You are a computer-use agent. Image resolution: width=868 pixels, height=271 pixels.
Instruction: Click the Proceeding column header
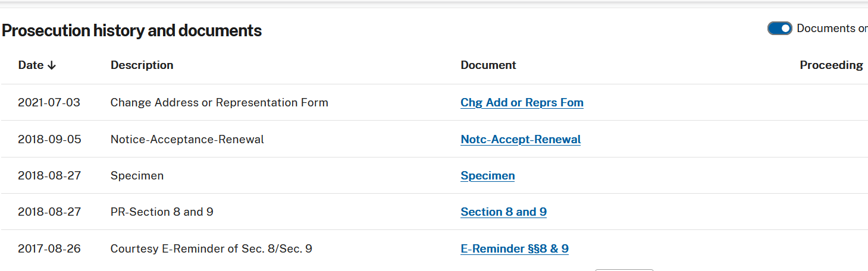coord(831,65)
